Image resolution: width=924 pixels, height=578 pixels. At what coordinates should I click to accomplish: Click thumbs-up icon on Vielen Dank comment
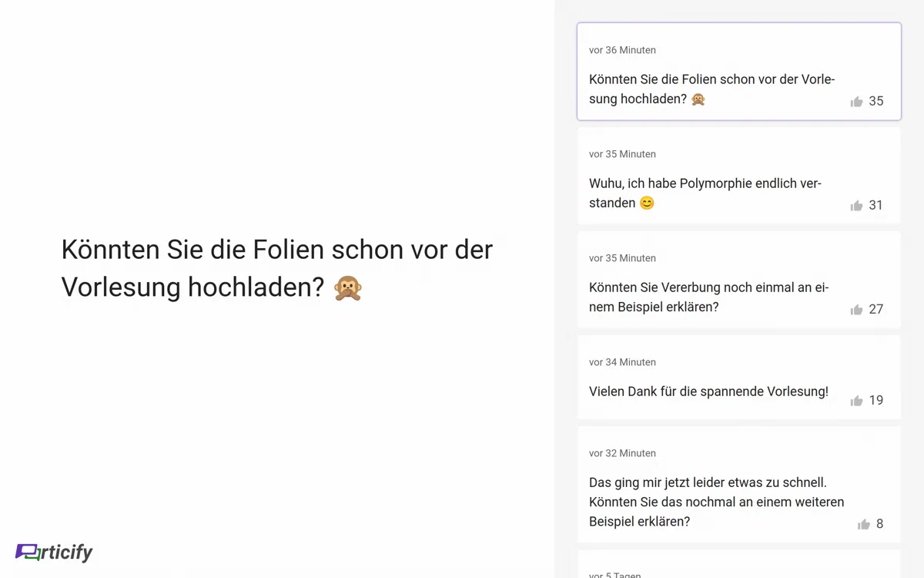[856, 401]
